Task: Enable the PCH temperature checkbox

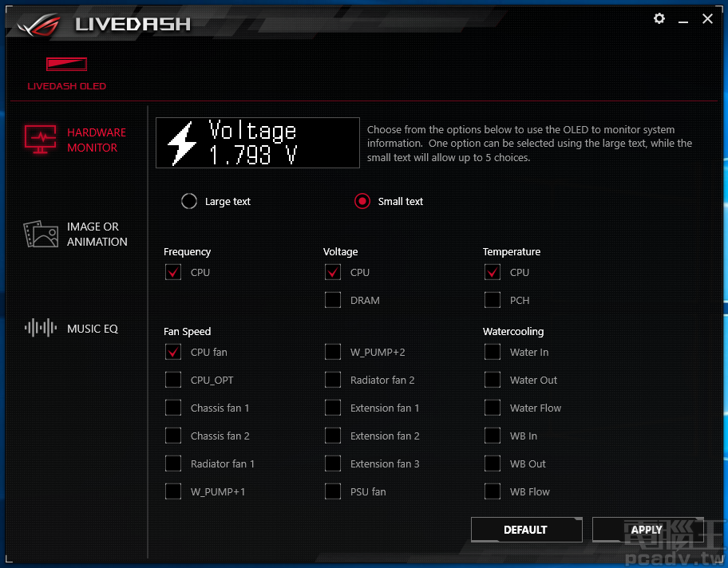Action: (493, 300)
